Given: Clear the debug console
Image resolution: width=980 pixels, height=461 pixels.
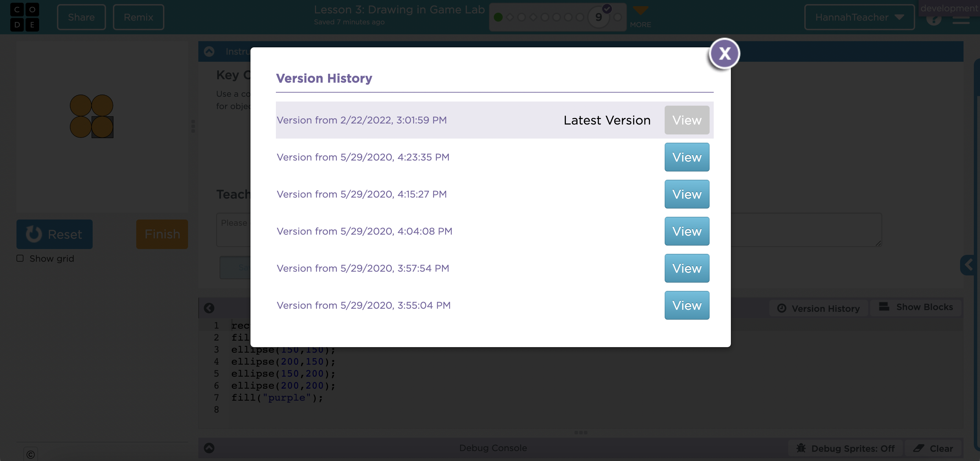Looking at the screenshot, I should (933, 448).
